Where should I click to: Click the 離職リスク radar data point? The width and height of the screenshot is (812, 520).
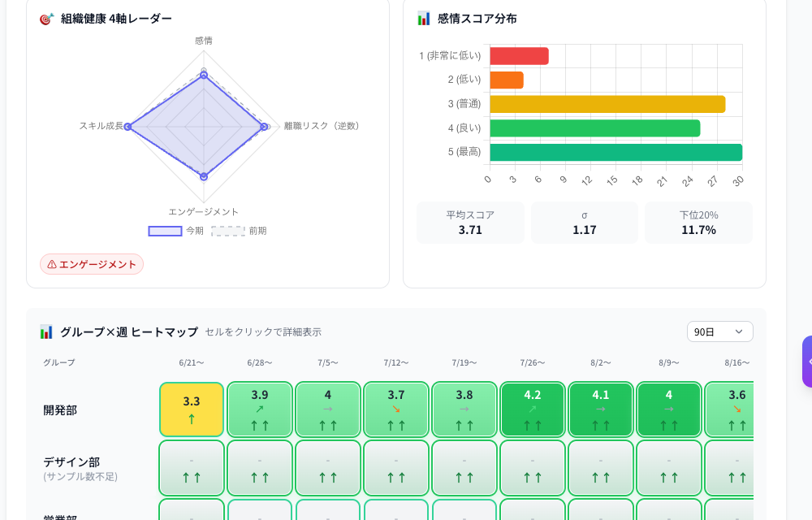pos(264,127)
